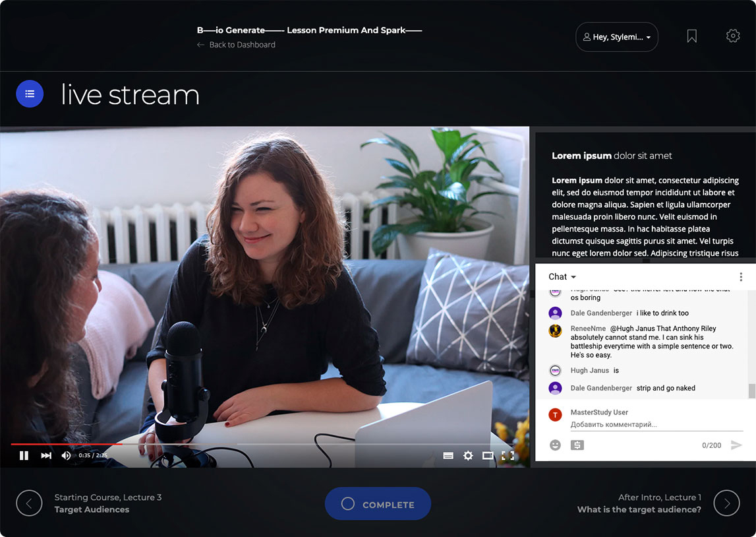
Task: Go to previous lesson Target Audiences
Action: tap(29, 503)
